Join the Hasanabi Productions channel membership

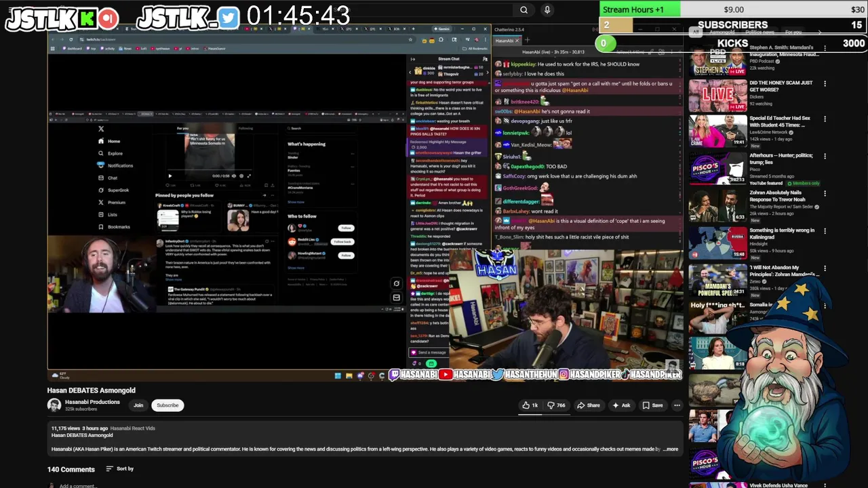pos(138,405)
